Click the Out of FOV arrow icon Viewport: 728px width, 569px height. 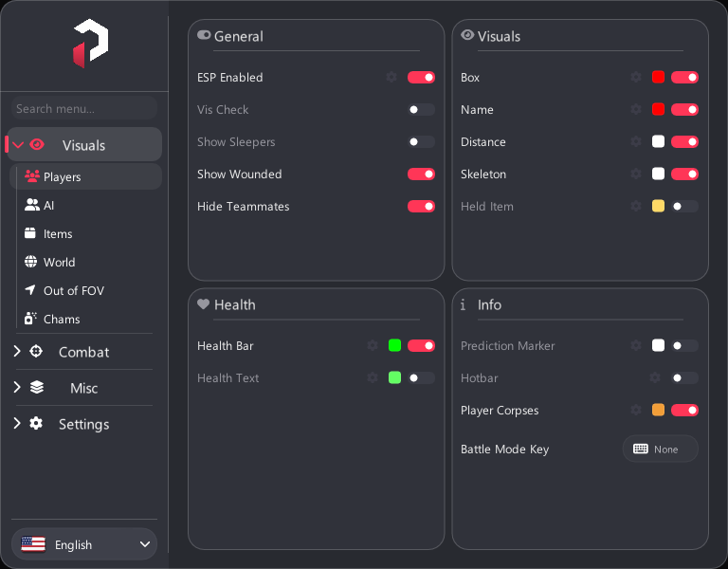point(30,290)
